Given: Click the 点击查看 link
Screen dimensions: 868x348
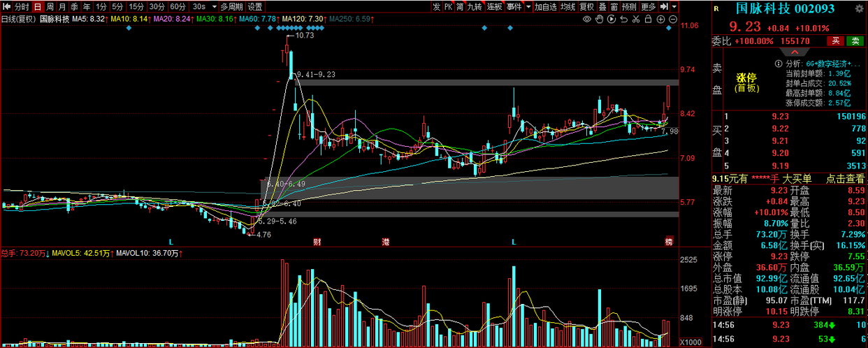Looking at the screenshot, I should coord(845,179).
